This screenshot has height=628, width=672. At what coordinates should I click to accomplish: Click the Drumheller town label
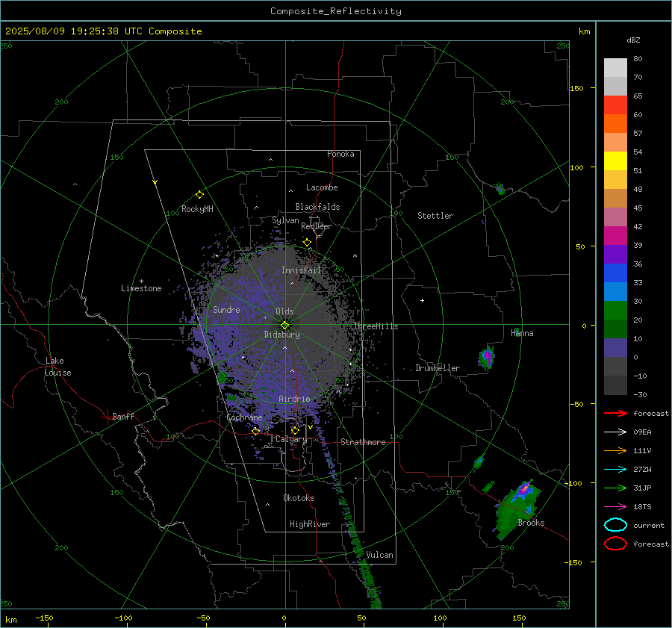(x=438, y=368)
